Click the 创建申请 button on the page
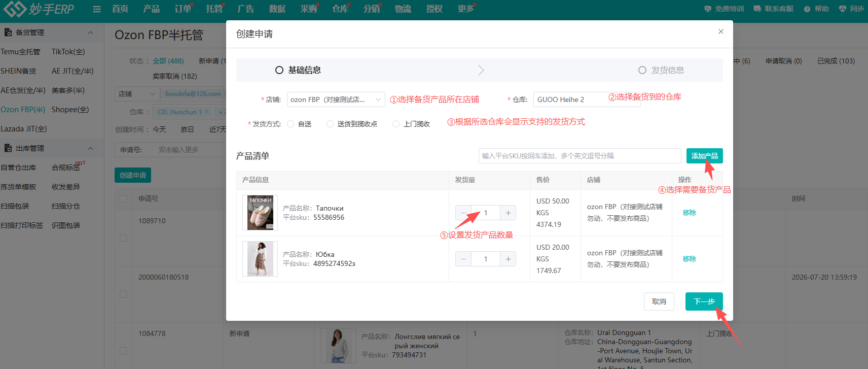 pos(133,175)
